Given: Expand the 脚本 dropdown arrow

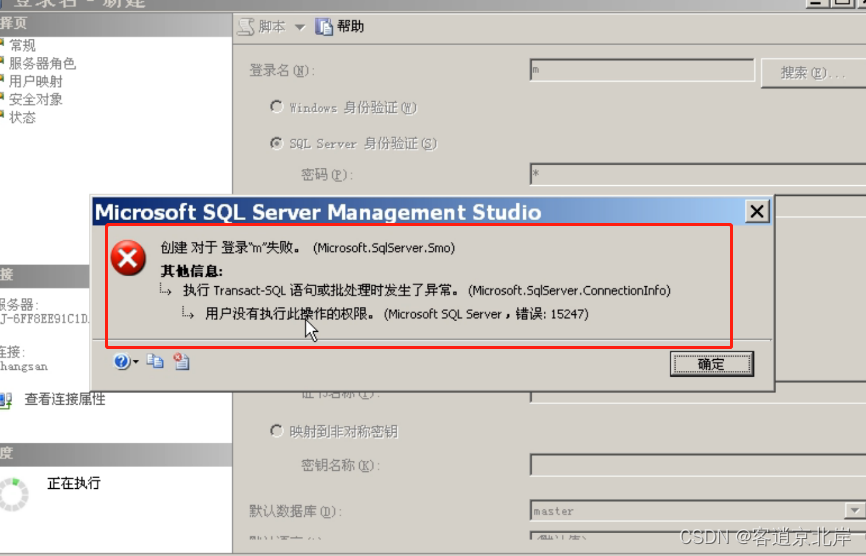Looking at the screenshot, I should [300, 27].
